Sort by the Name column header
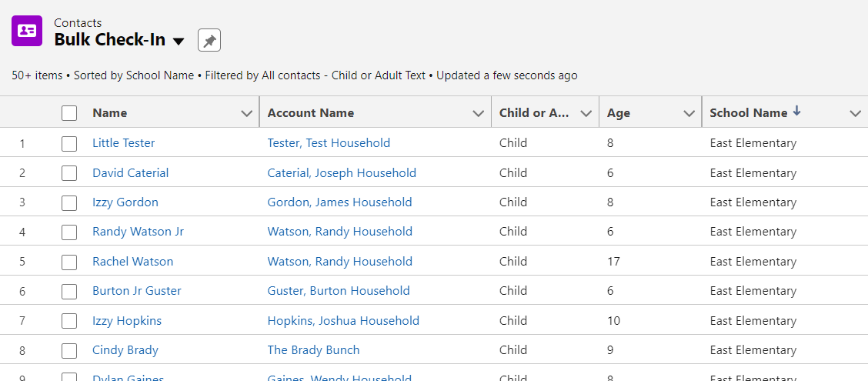This screenshot has height=381, width=868. (x=110, y=113)
